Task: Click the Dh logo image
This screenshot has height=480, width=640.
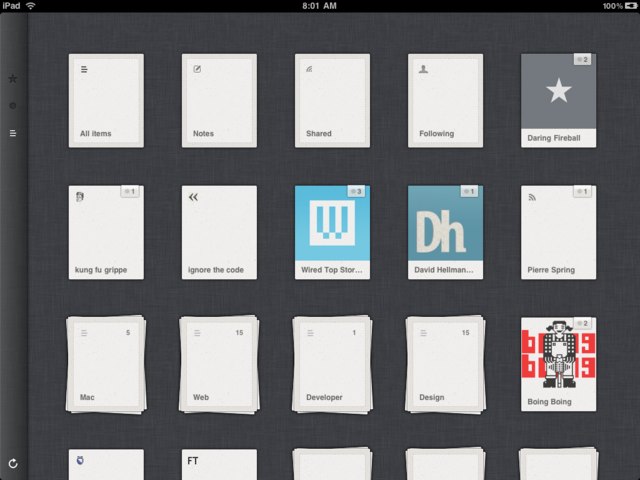Action: coord(443,231)
